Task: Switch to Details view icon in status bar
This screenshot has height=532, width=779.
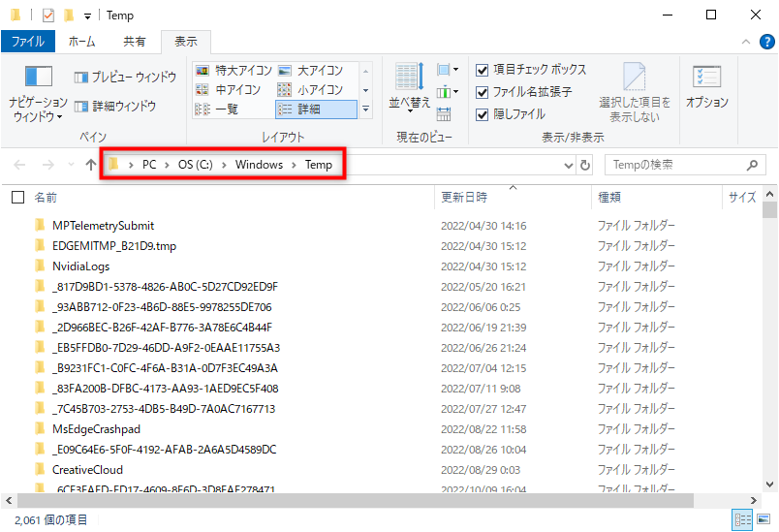Action: (743, 519)
